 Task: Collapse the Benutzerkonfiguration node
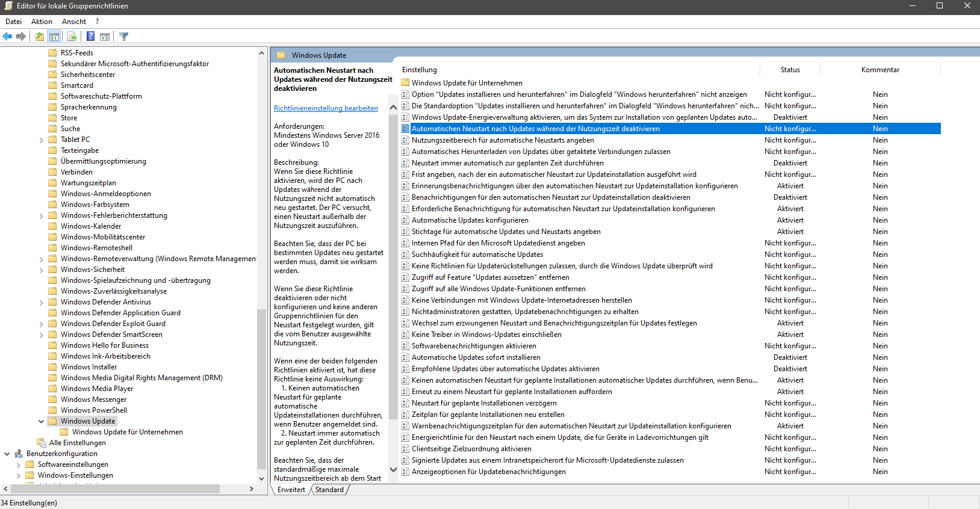pyautogui.click(x=7, y=454)
